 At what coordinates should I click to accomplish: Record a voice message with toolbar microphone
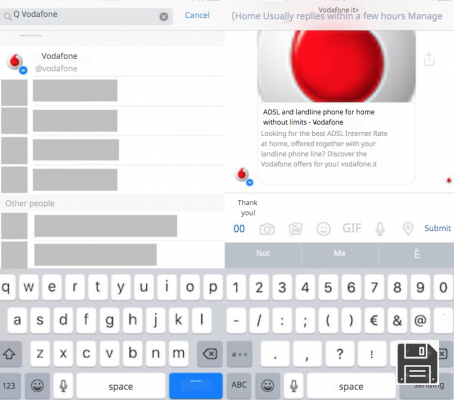point(380,229)
